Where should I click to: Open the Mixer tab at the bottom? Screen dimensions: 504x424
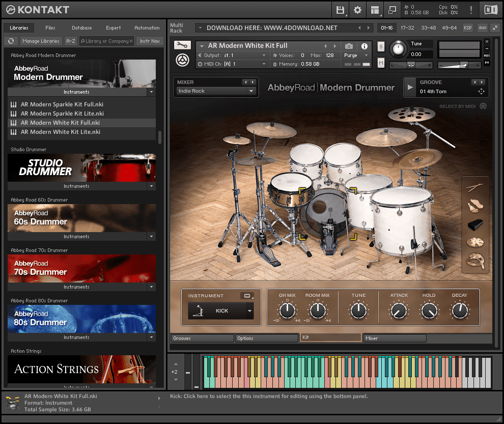(395, 338)
